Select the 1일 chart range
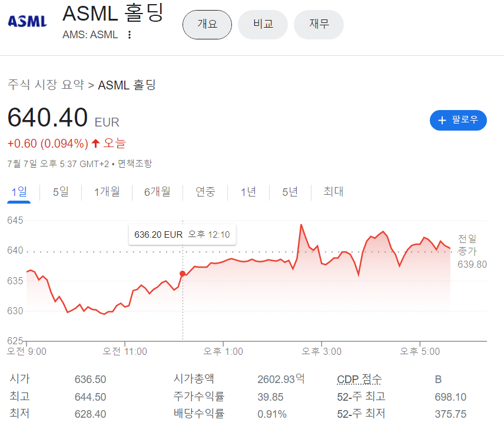504x426 pixels. point(19,192)
